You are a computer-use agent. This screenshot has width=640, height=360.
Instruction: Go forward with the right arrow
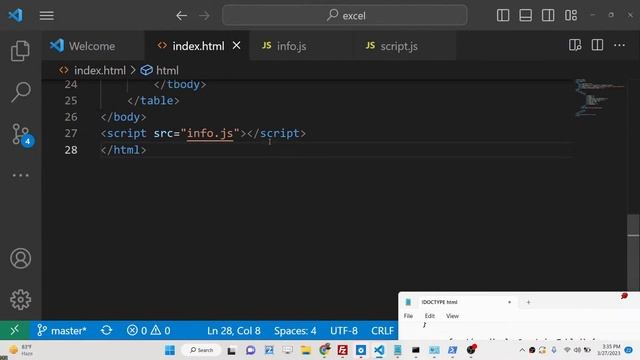tap(204, 16)
